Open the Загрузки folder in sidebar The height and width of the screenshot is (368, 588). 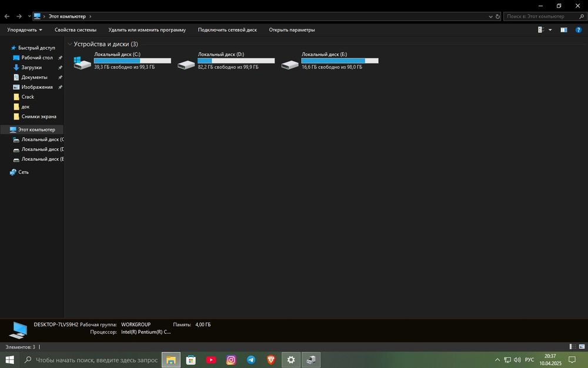click(x=32, y=68)
